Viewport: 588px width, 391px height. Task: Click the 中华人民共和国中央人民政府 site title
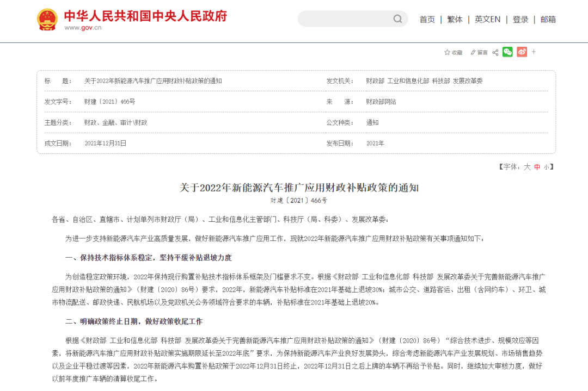pos(145,15)
